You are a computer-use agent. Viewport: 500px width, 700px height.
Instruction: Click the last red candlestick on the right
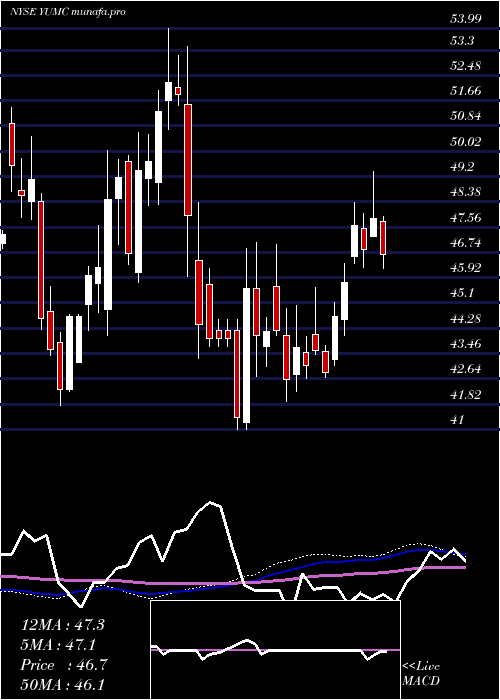tap(383, 238)
